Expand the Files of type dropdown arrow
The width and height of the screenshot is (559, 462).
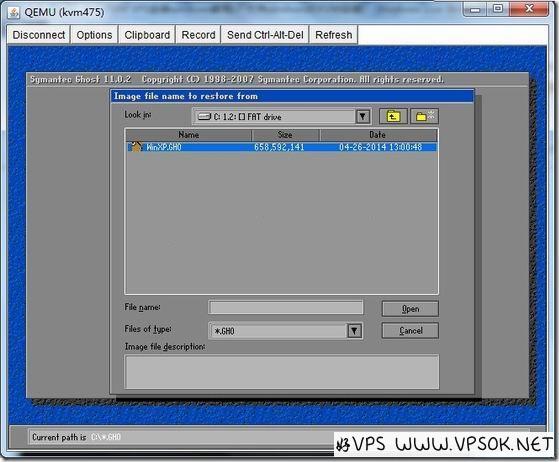pos(354,331)
